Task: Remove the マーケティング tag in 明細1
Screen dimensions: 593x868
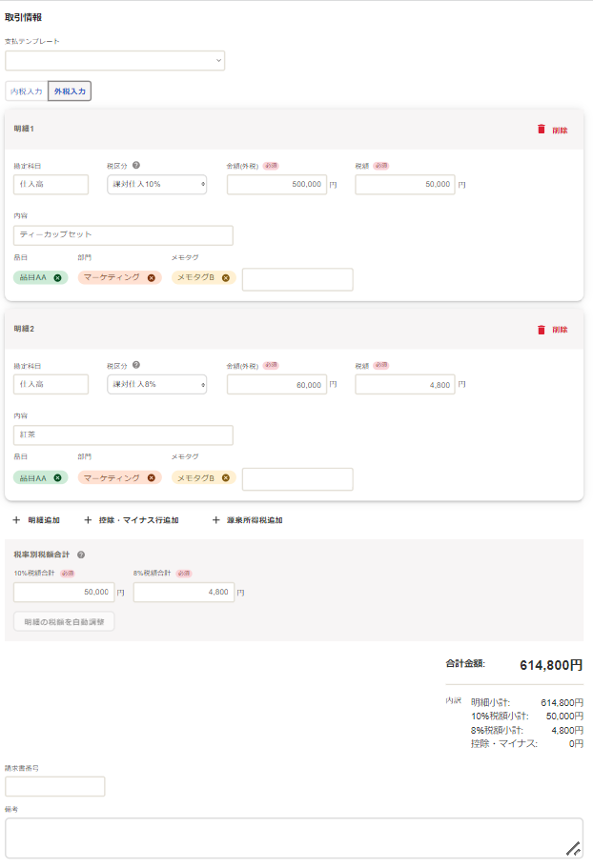Action: tap(152, 278)
